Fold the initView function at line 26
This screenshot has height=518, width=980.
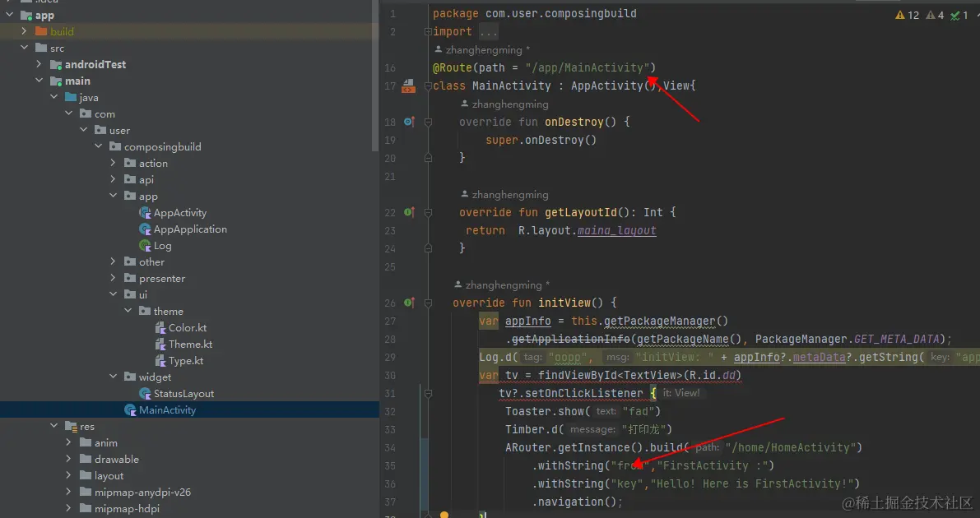point(428,303)
